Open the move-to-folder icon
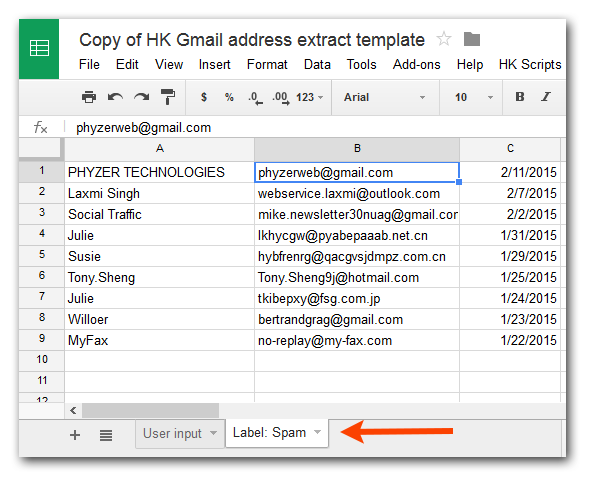Viewport: 589px width, 483px height. (x=472, y=39)
